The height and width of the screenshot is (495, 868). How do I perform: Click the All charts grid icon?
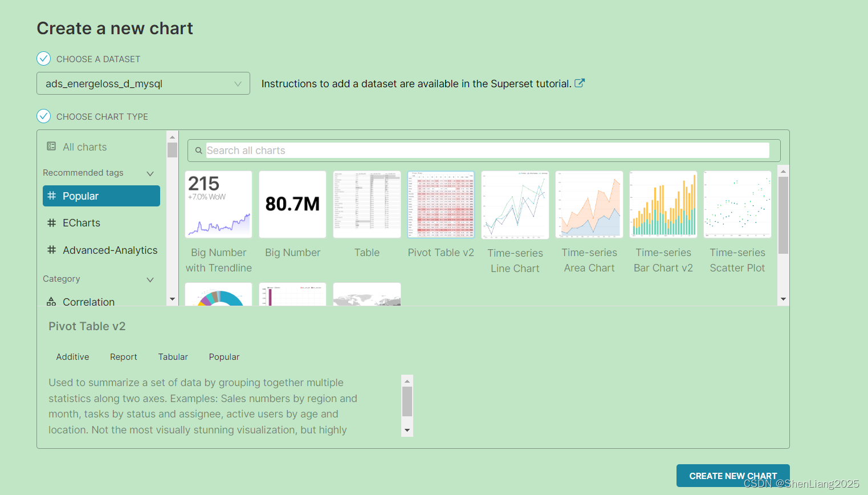coord(52,147)
